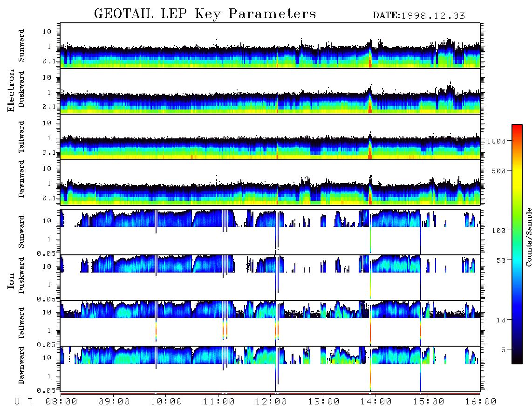Click the "09:00" time tick label

114,402
